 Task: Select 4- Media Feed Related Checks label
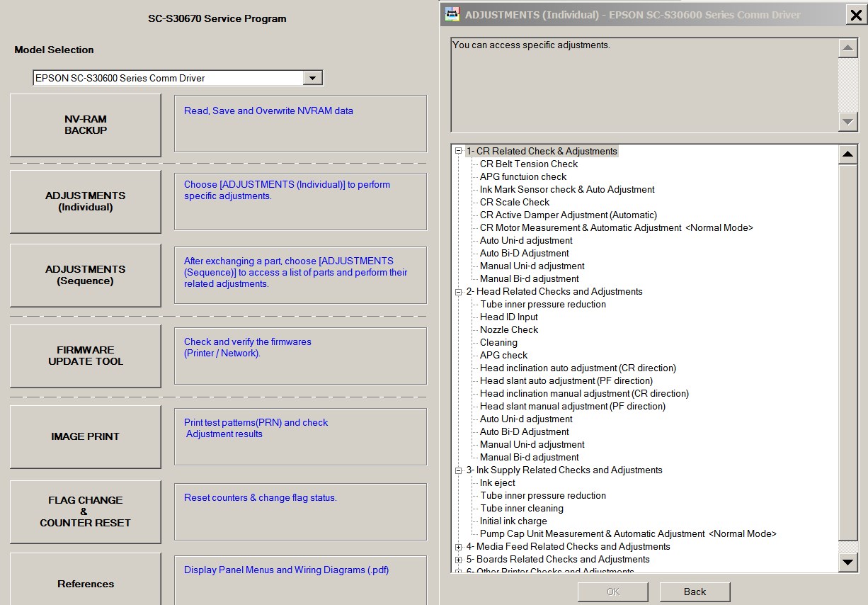tap(568, 546)
